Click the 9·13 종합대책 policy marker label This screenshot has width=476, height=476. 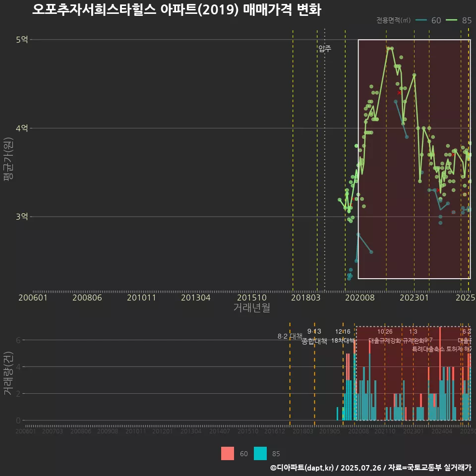(x=314, y=336)
